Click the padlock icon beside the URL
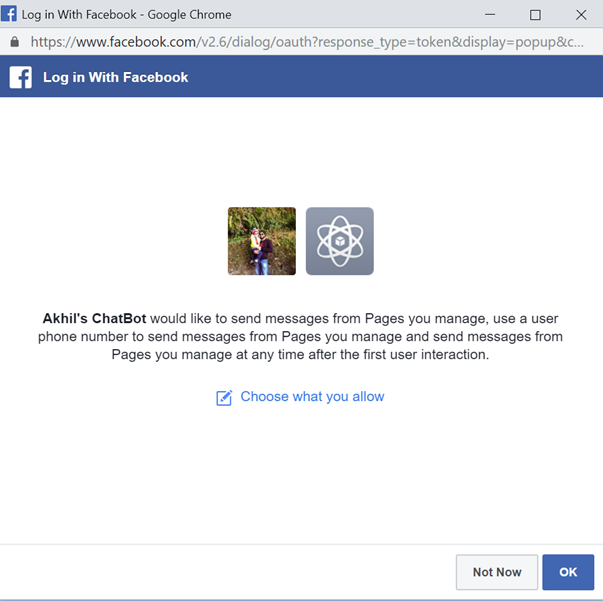 [14, 43]
